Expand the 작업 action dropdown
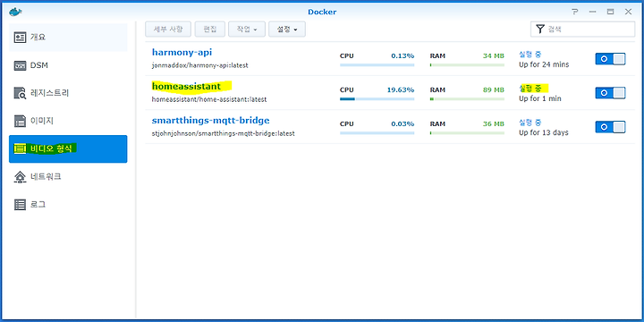 point(247,30)
